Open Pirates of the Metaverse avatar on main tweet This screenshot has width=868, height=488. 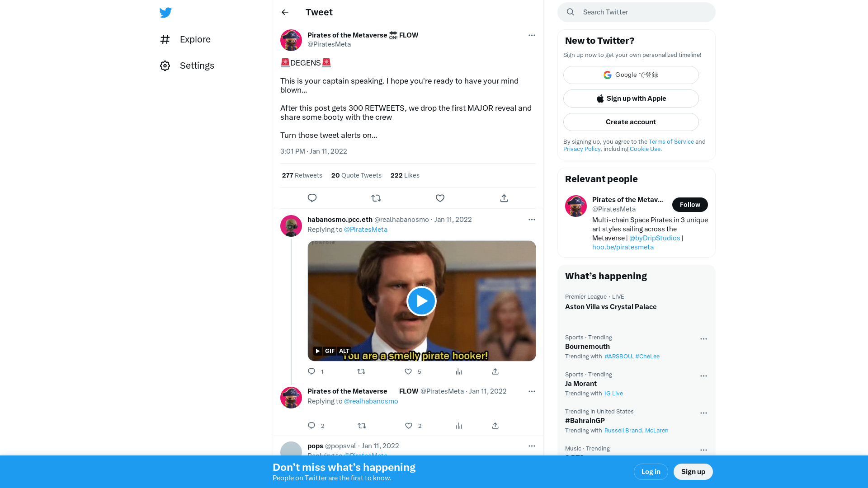(x=291, y=40)
